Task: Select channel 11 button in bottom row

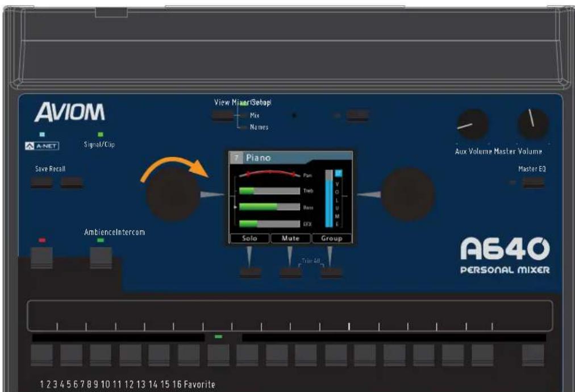Action: pos(336,355)
